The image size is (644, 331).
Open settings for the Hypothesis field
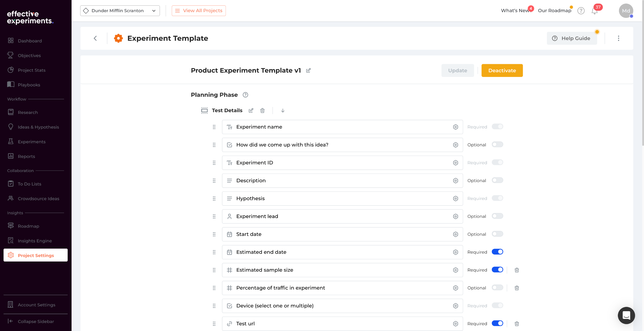click(455, 198)
